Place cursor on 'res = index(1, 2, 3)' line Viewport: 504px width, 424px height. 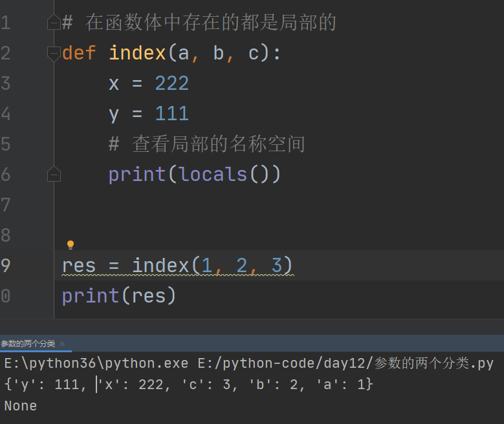tap(177, 266)
